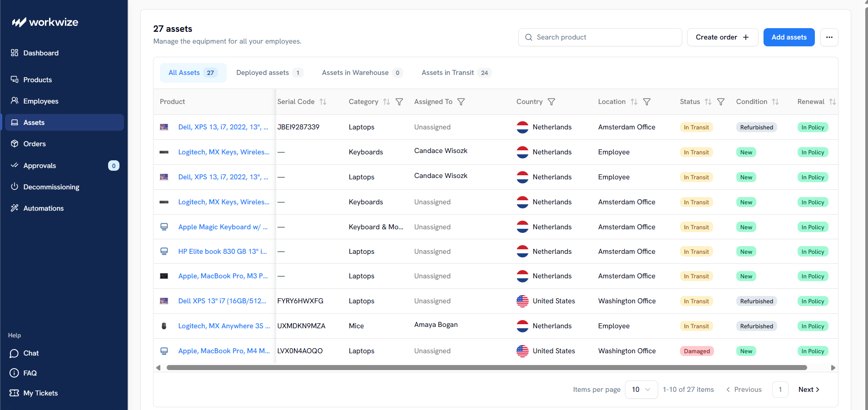Open the Dell XPS 13 asset with serial JBEI9287339
This screenshot has width=868, height=410.
click(223, 127)
